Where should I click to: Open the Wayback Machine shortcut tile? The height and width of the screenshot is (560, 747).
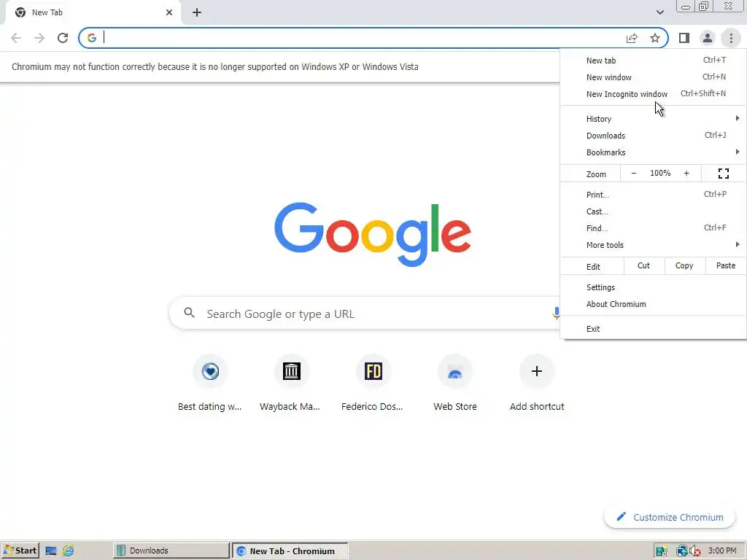[291, 384]
